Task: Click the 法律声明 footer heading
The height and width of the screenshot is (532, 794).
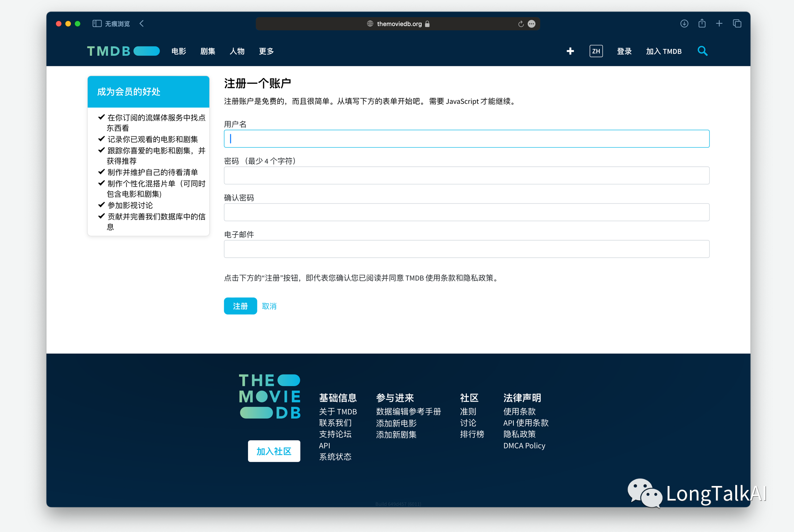Action: (x=522, y=398)
